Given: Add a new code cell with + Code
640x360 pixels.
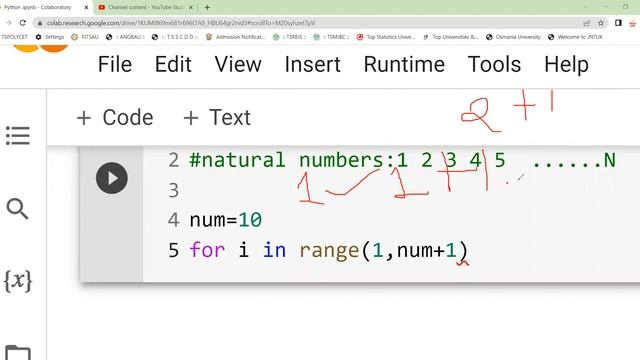Looking at the screenshot, I should [115, 118].
